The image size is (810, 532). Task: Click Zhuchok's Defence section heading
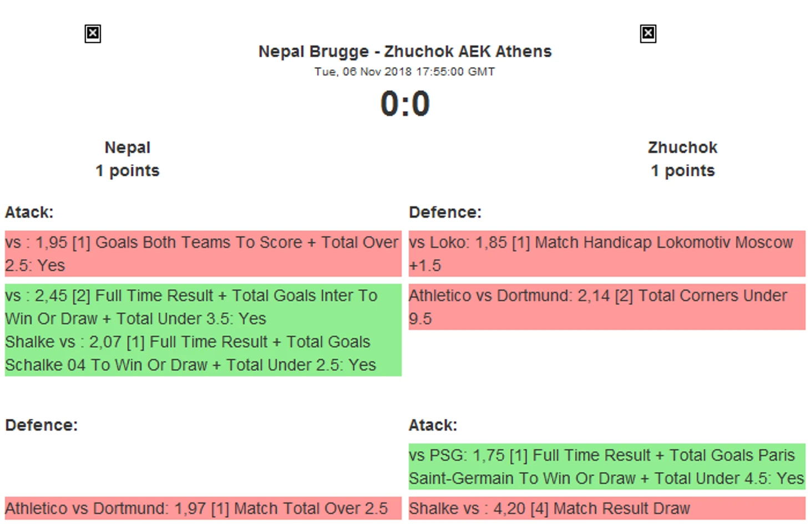[x=445, y=212]
